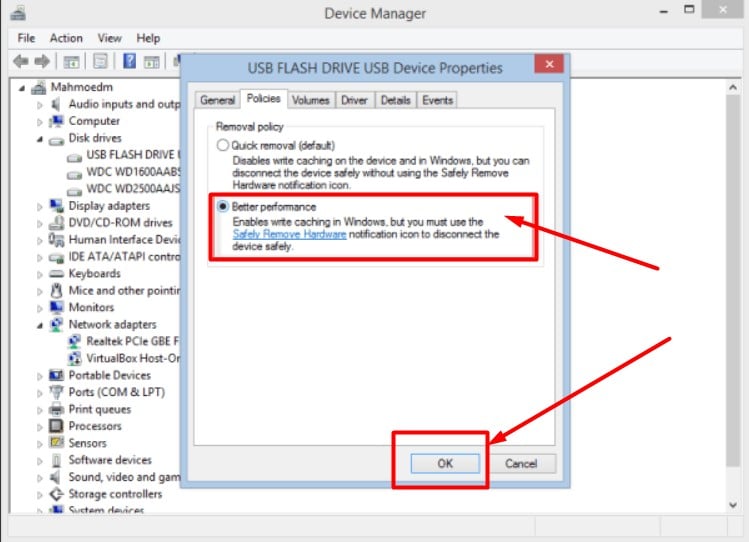Click the Back arrow toolbar icon
Viewport: 749px width, 542px height.
[x=20, y=61]
